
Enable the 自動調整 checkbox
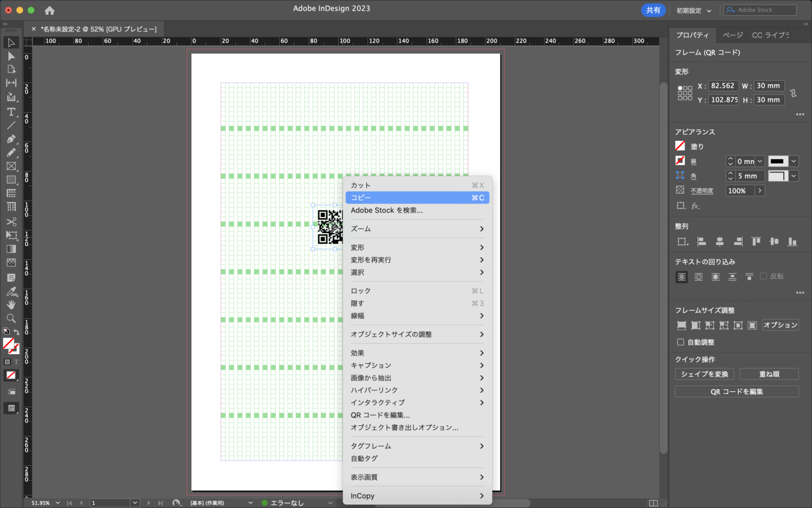[680, 342]
